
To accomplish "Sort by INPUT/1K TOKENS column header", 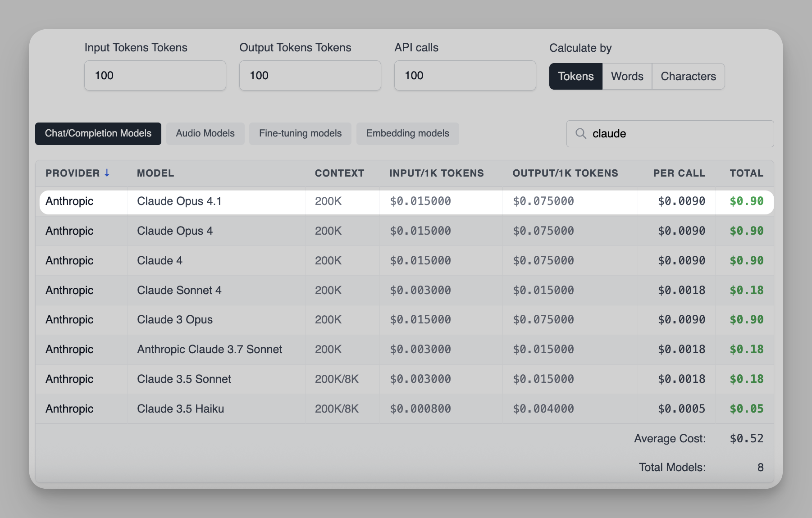I will tap(437, 173).
